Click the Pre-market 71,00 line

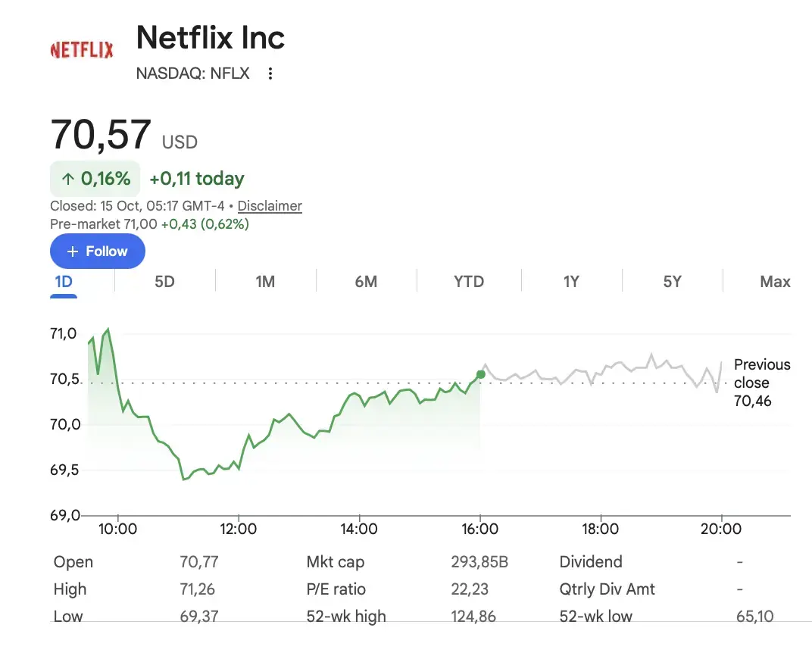click(x=150, y=224)
